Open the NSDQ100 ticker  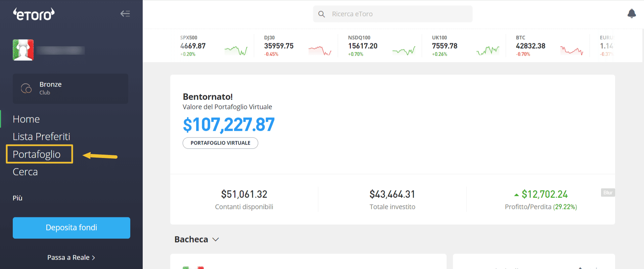[x=381, y=46]
